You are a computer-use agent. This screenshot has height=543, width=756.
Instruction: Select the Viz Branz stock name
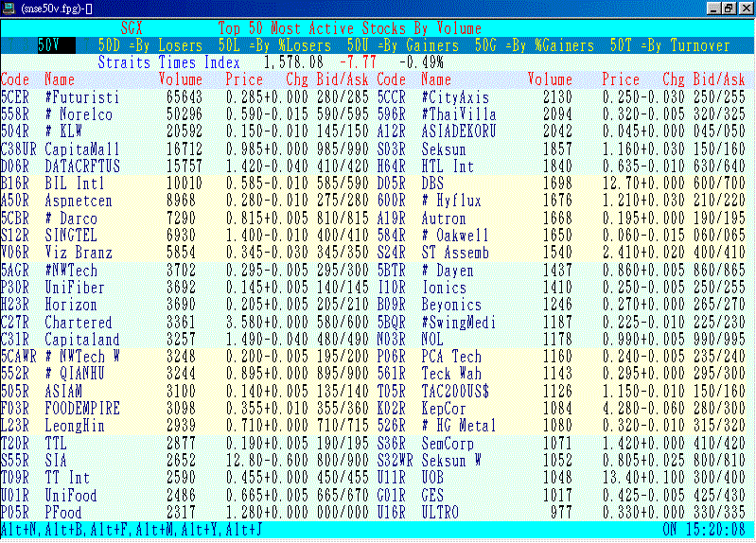pos(79,253)
